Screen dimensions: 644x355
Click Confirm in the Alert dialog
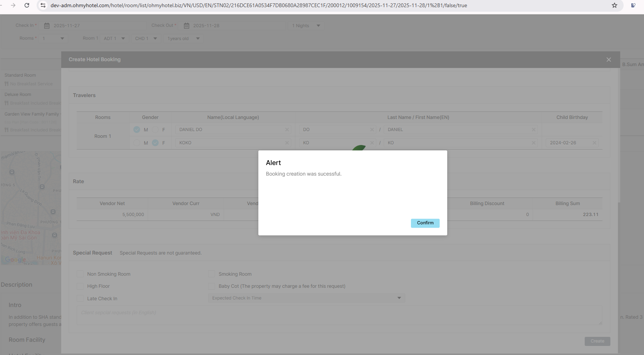[425, 223]
